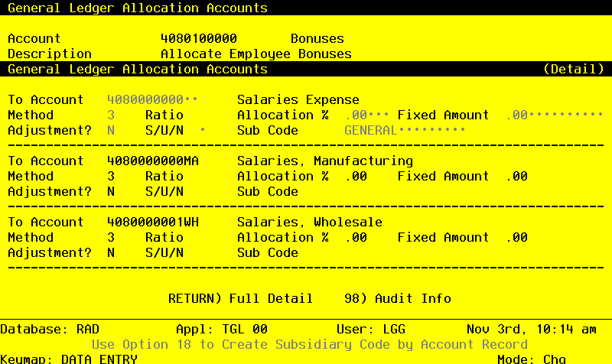Click the (Detail) header indicator
Viewport: 612px width, 364px height.
[x=573, y=69]
